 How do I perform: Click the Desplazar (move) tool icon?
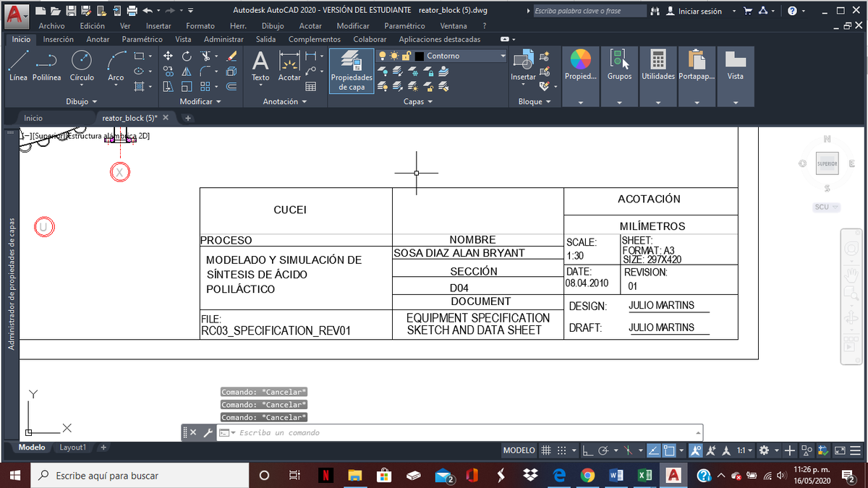(168, 56)
